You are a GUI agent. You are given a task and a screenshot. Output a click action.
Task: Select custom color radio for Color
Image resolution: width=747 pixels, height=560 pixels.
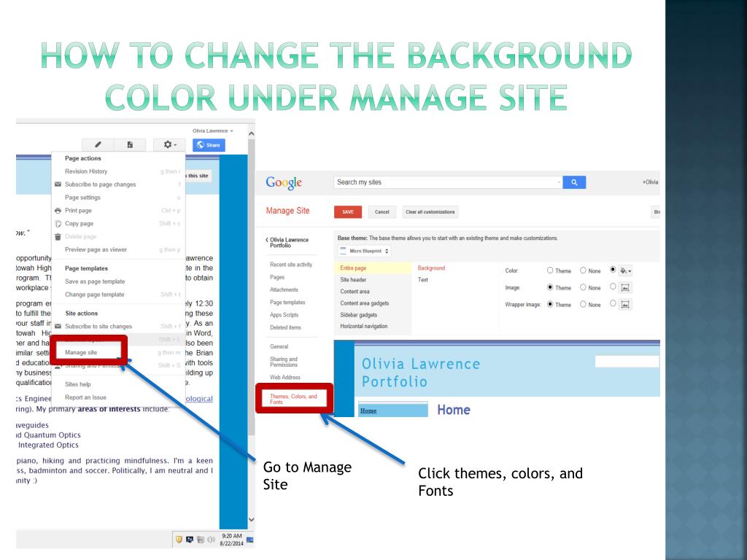pos(613,270)
